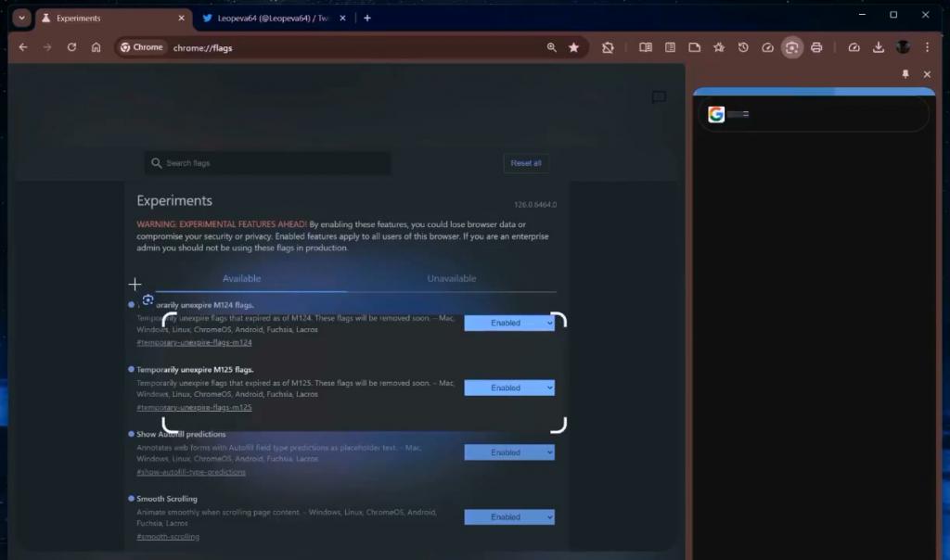Switch to the Unavailable flags tab
This screenshot has width=950, height=560.
coord(452,278)
